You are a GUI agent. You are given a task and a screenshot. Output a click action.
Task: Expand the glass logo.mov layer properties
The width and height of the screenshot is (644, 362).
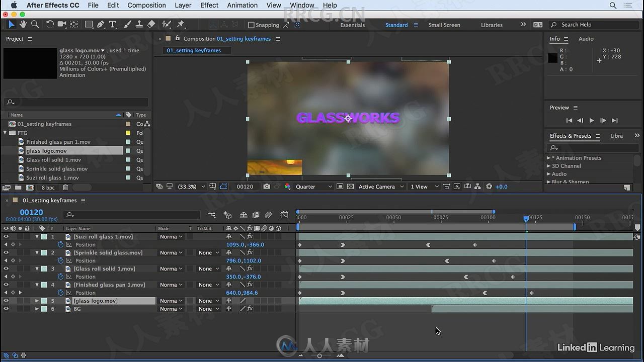(x=37, y=301)
